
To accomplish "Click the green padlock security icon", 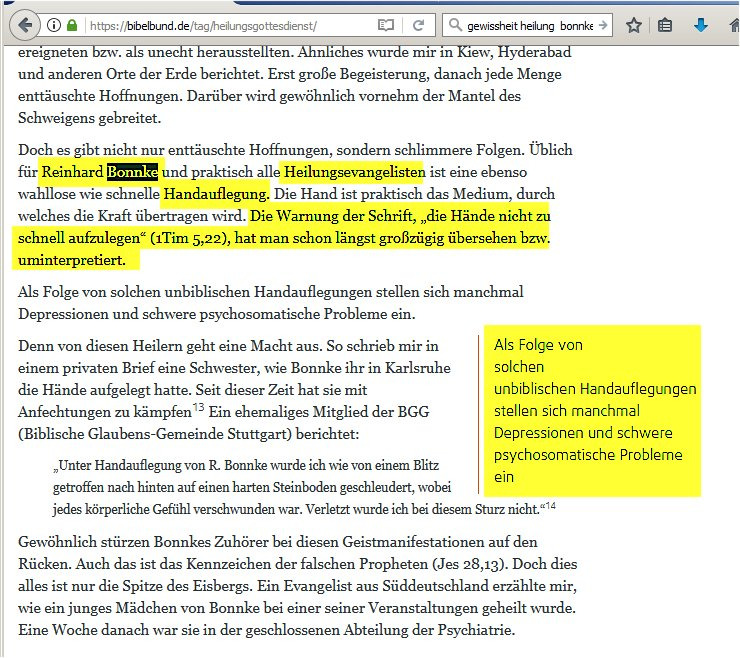I will coord(72,24).
